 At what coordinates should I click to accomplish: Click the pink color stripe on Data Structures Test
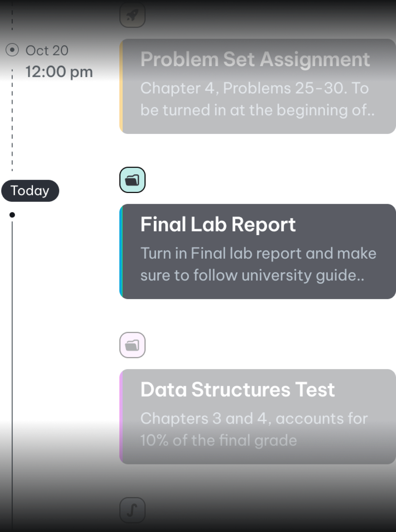click(x=121, y=416)
